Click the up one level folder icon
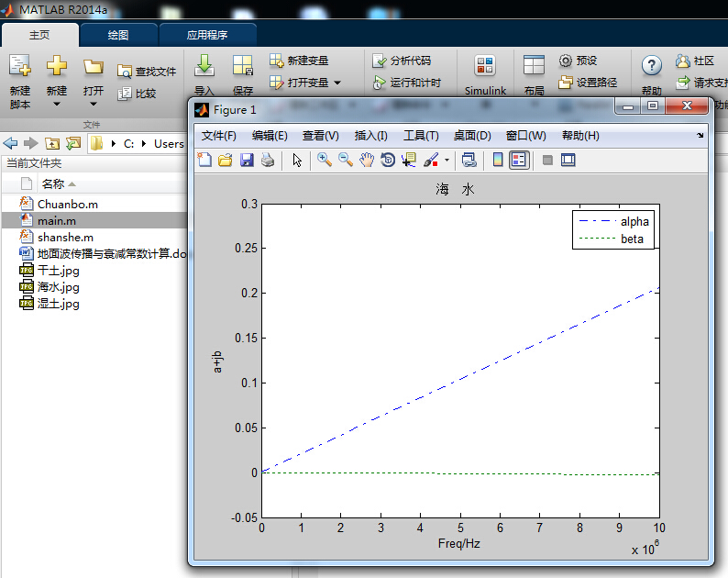This screenshot has height=578, width=728. pos(52,143)
